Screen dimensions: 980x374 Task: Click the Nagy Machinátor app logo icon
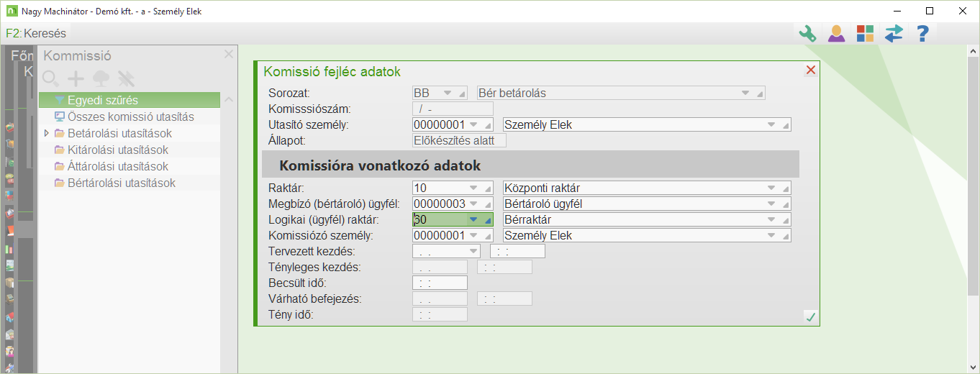click(12, 11)
